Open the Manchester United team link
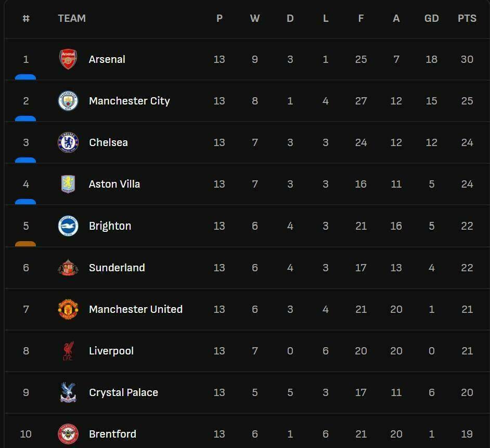490x448 pixels. (136, 309)
